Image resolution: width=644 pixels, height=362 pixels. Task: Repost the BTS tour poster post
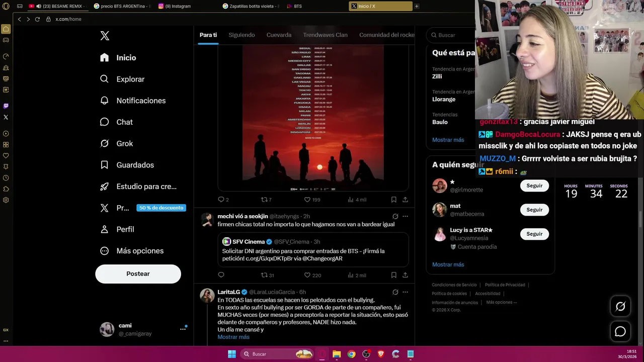point(266,200)
